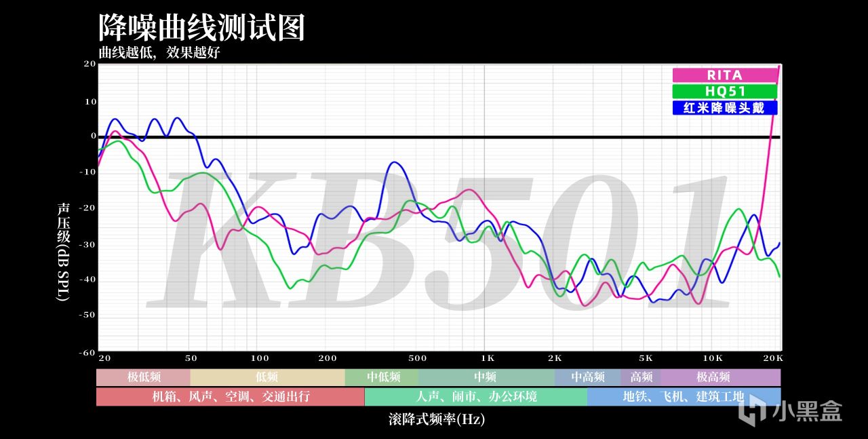The image size is (868, 439).
Task: Click the chart title 降噪曲线测试图
Action: coord(202,28)
